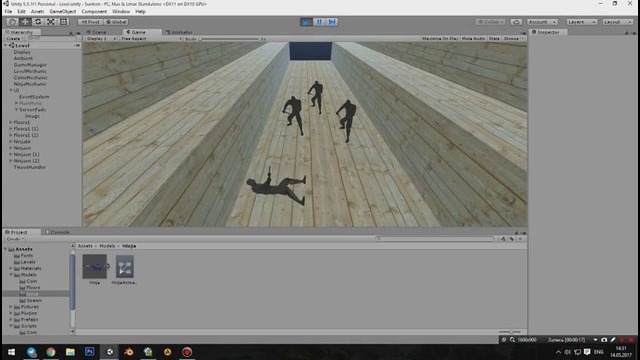Open the GameObject menu

62,11
